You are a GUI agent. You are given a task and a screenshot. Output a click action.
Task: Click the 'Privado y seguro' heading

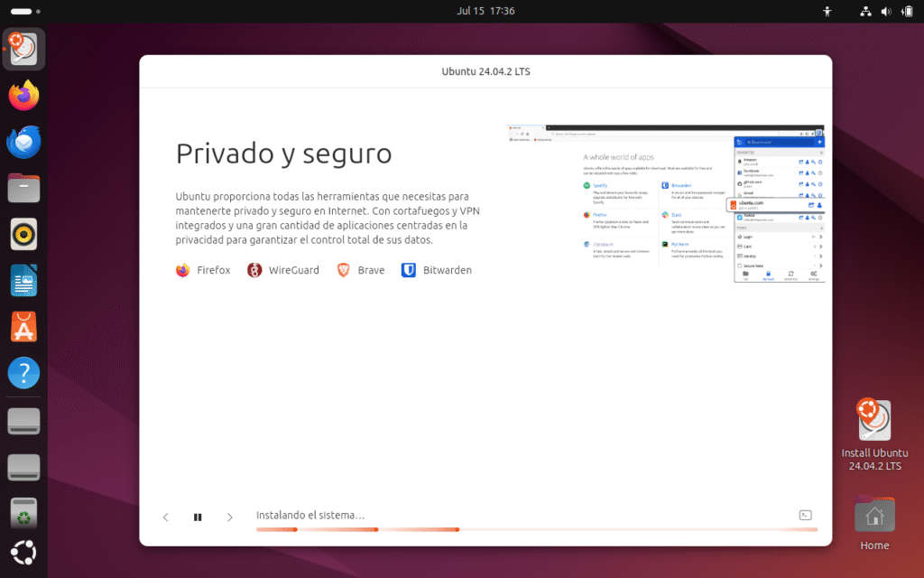point(283,154)
